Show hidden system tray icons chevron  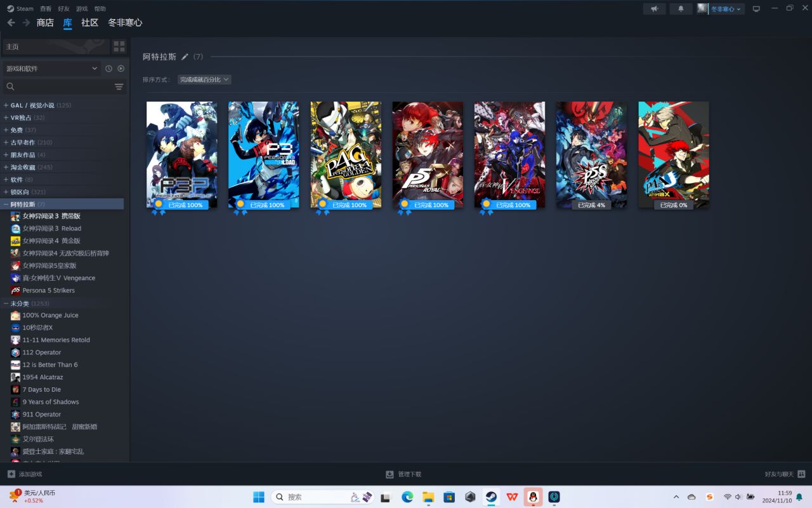(x=676, y=497)
